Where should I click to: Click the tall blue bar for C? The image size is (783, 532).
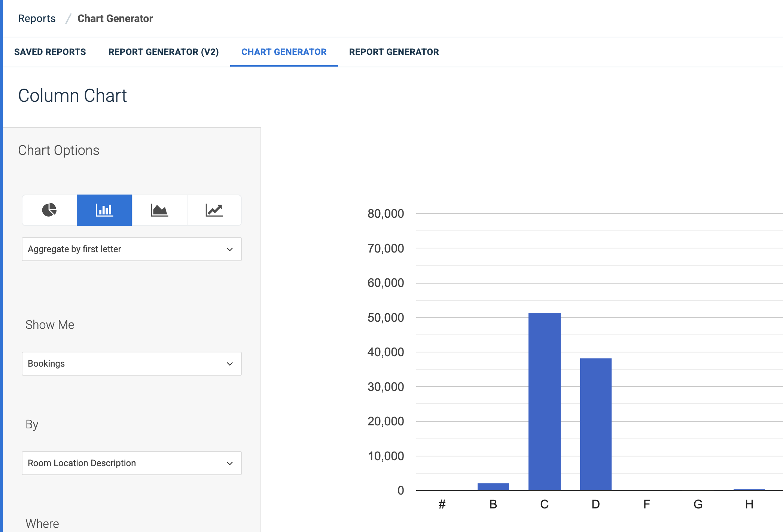[544, 401]
